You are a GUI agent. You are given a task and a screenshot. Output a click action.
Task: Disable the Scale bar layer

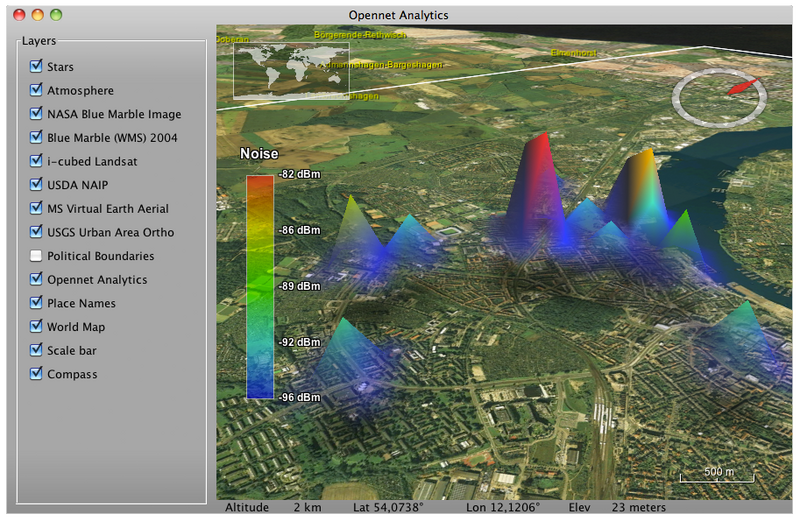(x=36, y=350)
